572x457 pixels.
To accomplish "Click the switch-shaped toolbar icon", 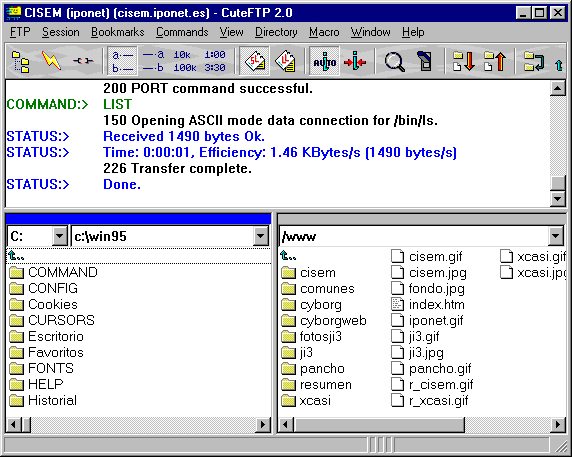I will coord(425,61).
